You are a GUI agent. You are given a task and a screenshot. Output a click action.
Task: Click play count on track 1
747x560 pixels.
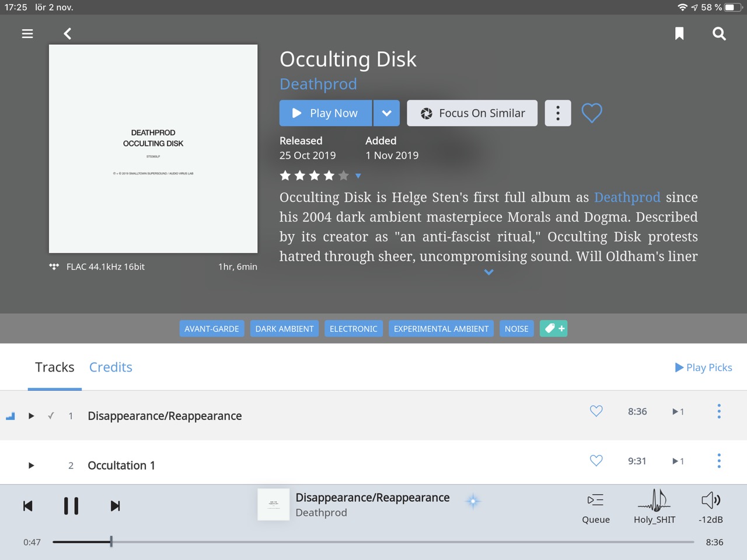point(678,412)
